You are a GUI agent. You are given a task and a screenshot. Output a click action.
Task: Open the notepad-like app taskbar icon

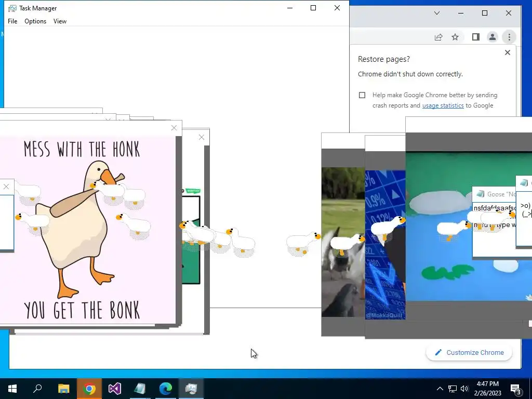pyautogui.click(x=140, y=389)
